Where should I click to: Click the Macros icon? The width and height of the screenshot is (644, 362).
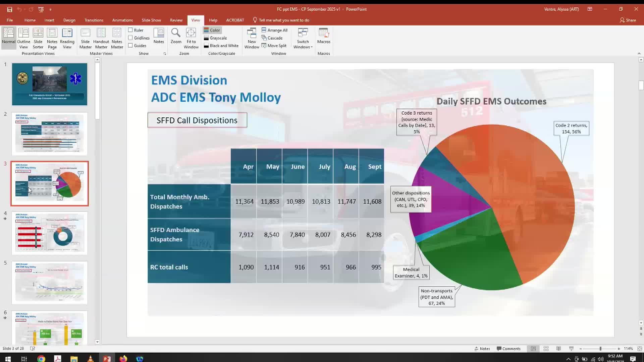[x=324, y=33]
